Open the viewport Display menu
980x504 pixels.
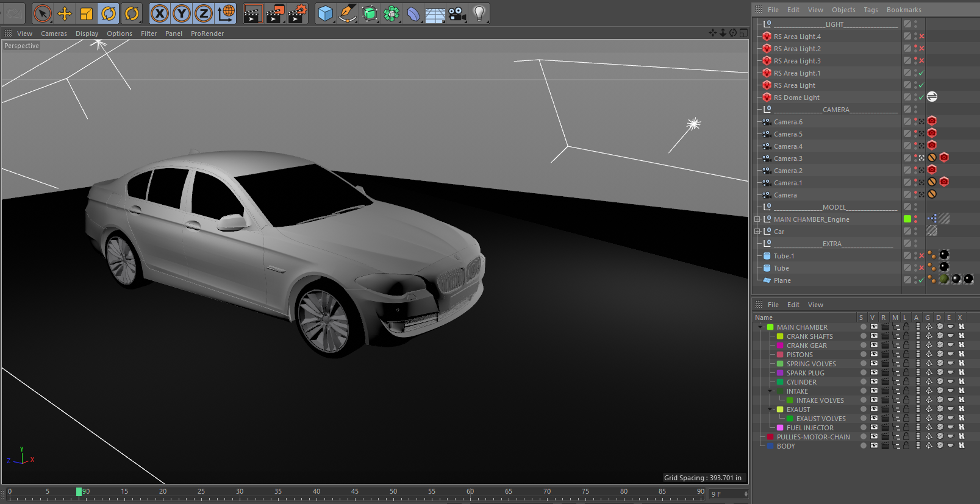pos(87,34)
